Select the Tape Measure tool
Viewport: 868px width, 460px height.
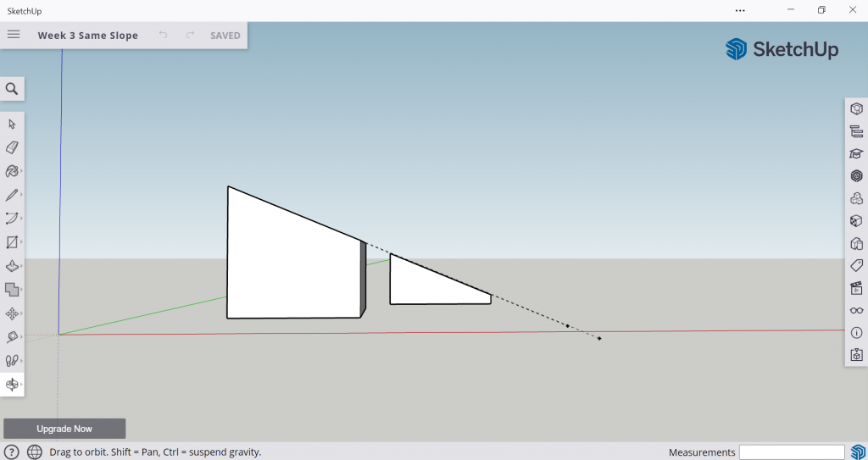(12, 337)
